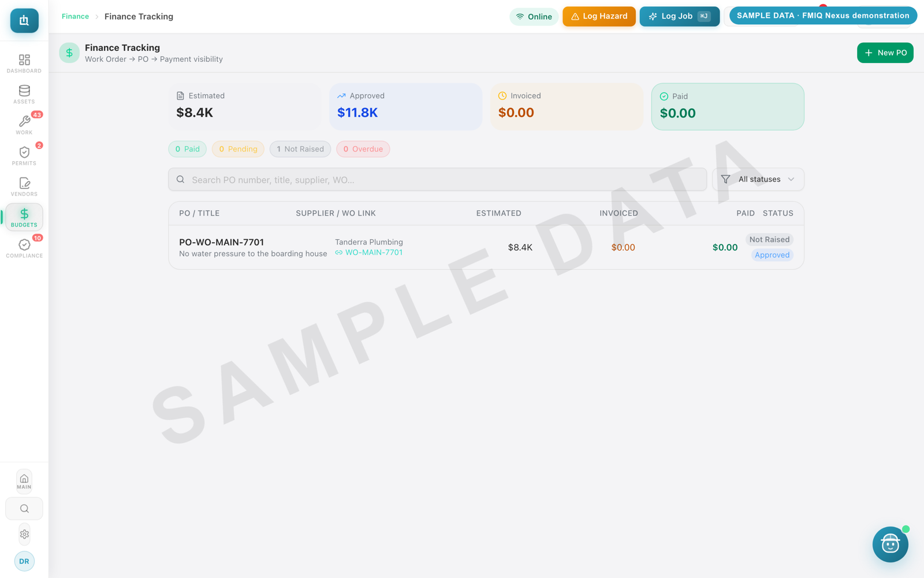Open the WO-MAIN-7701 work order link
The width and height of the screenshot is (924, 578).
click(374, 253)
